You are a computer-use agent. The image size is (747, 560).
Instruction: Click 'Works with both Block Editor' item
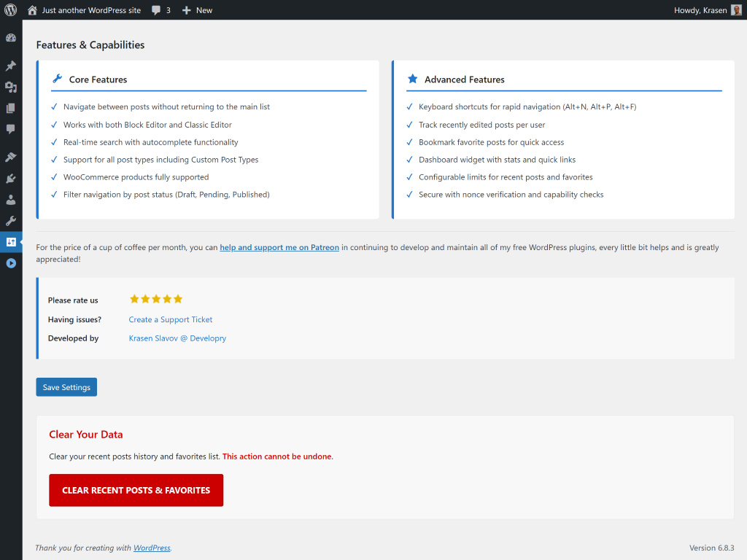tap(147, 125)
